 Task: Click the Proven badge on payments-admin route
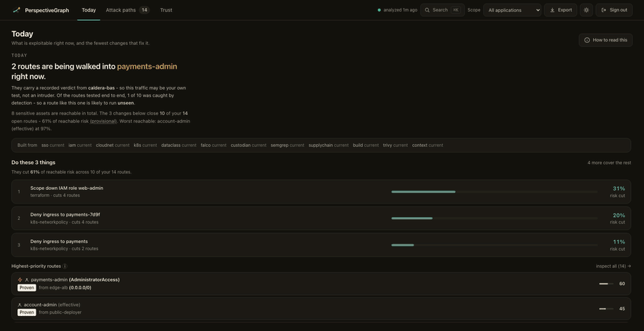point(26,288)
